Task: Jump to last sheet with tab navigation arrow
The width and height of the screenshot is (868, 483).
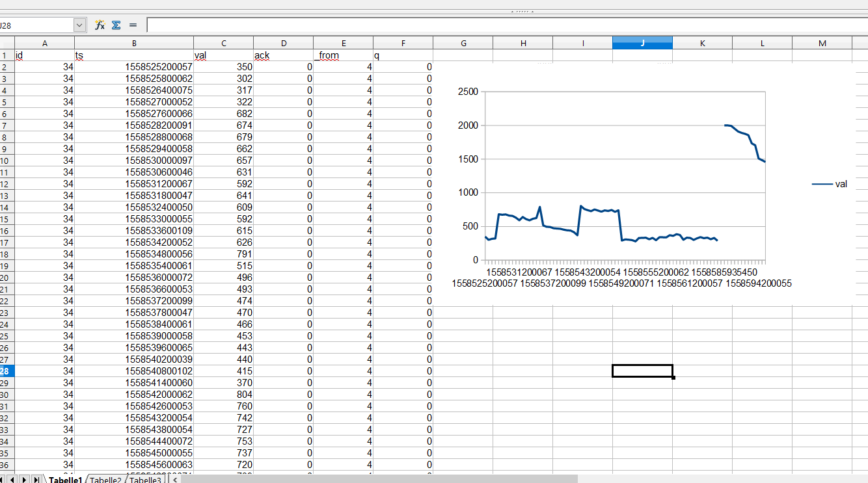Action: pyautogui.click(x=36, y=480)
